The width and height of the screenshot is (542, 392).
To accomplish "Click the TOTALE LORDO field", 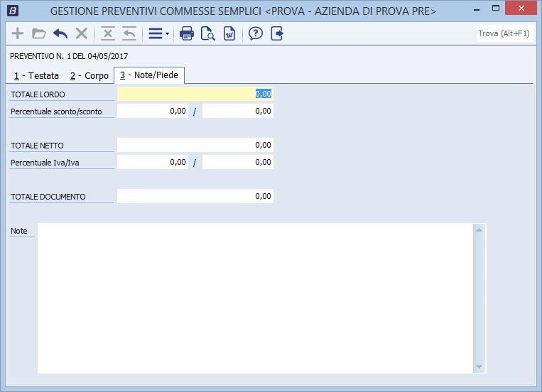I will point(195,94).
